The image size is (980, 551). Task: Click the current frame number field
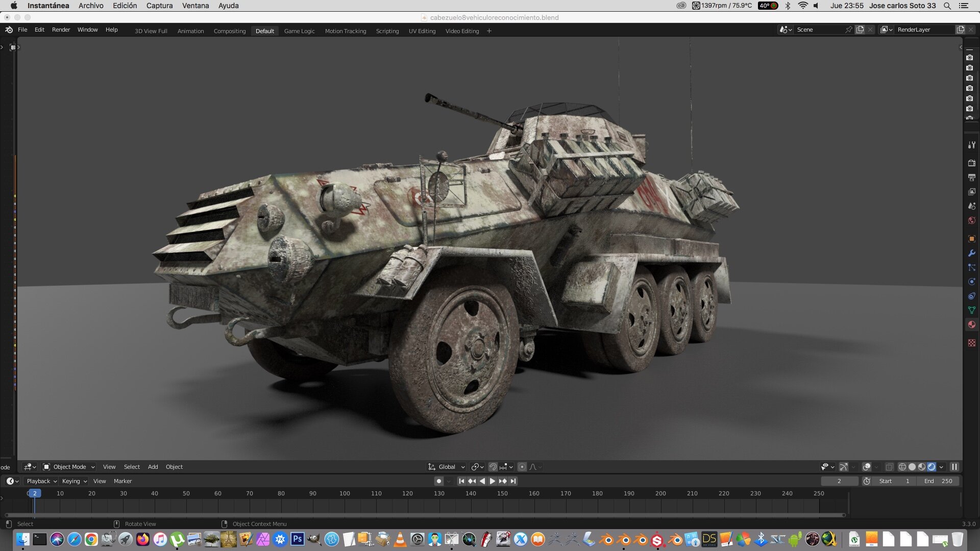click(839, 481)
